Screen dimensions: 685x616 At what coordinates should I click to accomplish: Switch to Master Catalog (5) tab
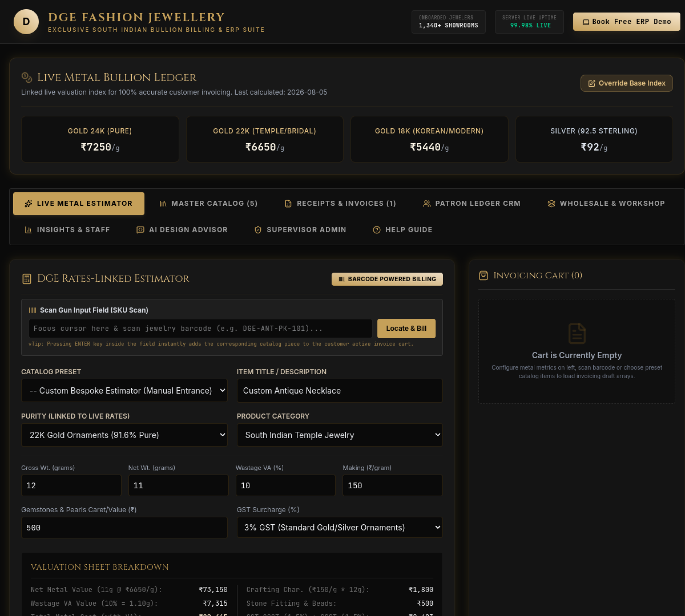[x=208, y=204]
